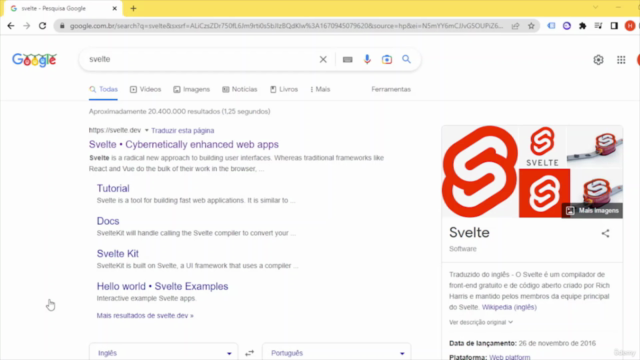Open Ferramentas search tools

(x=391, y=89)
